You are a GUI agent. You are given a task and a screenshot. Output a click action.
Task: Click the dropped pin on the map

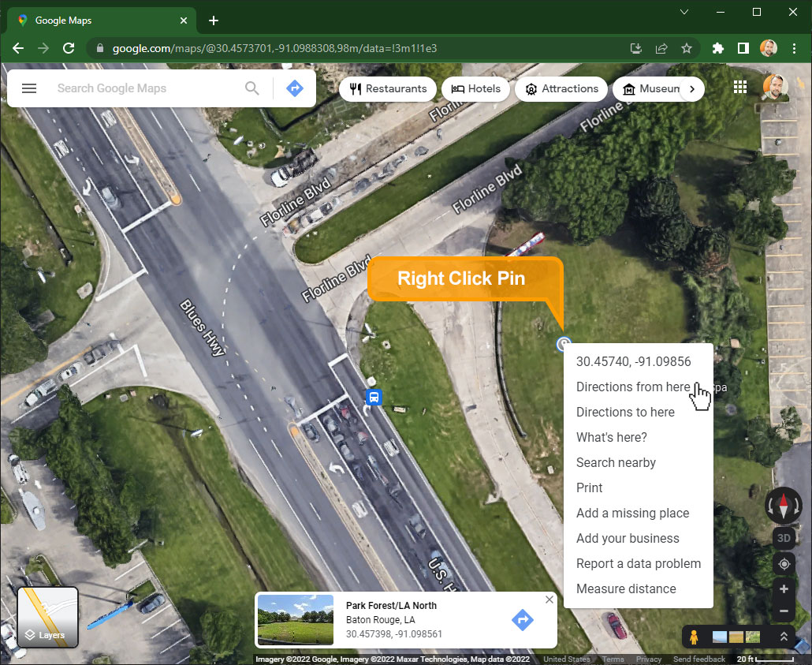[564, 344]
